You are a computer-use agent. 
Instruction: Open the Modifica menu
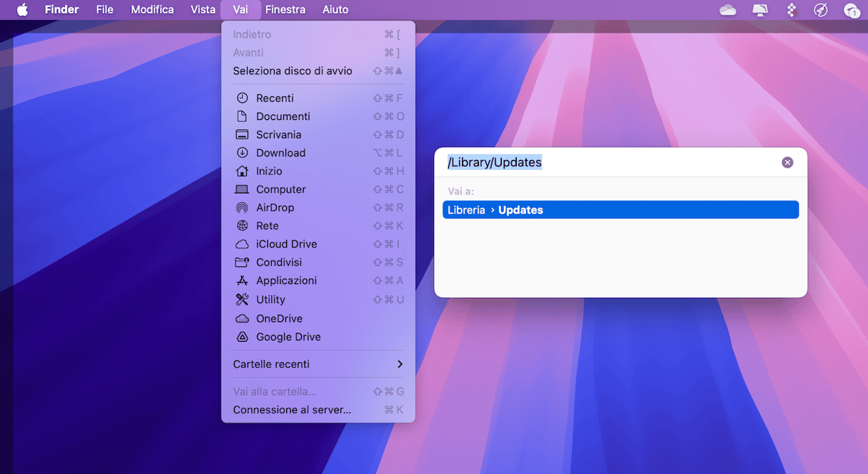point(152,9)
